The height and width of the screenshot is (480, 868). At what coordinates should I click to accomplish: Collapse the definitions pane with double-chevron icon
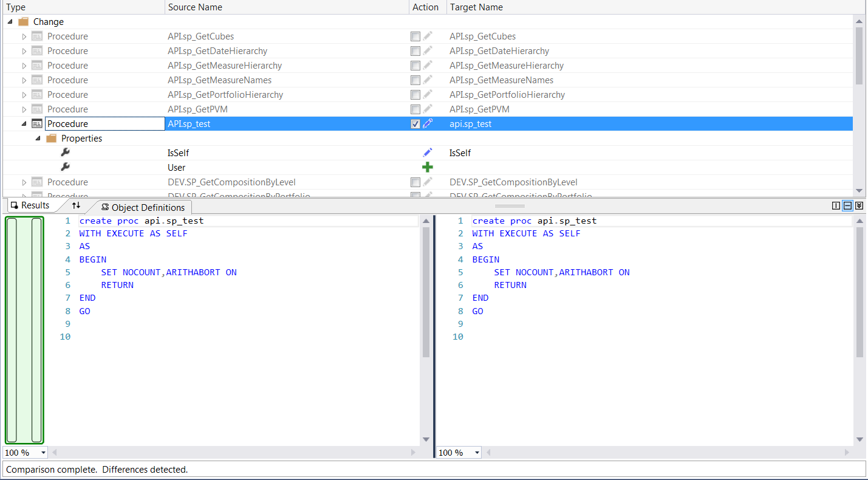pos(859,206)
